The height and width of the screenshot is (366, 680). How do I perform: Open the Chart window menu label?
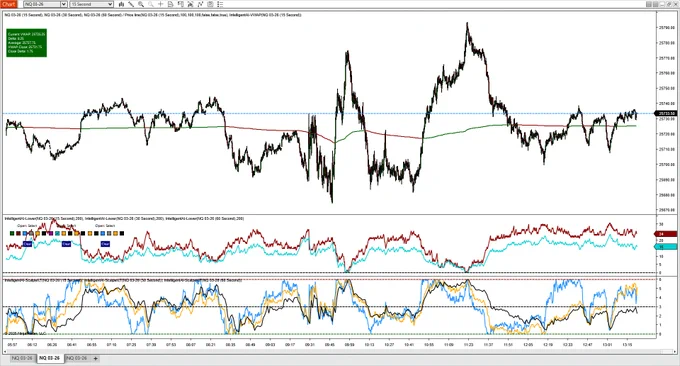tap(8, 4)
